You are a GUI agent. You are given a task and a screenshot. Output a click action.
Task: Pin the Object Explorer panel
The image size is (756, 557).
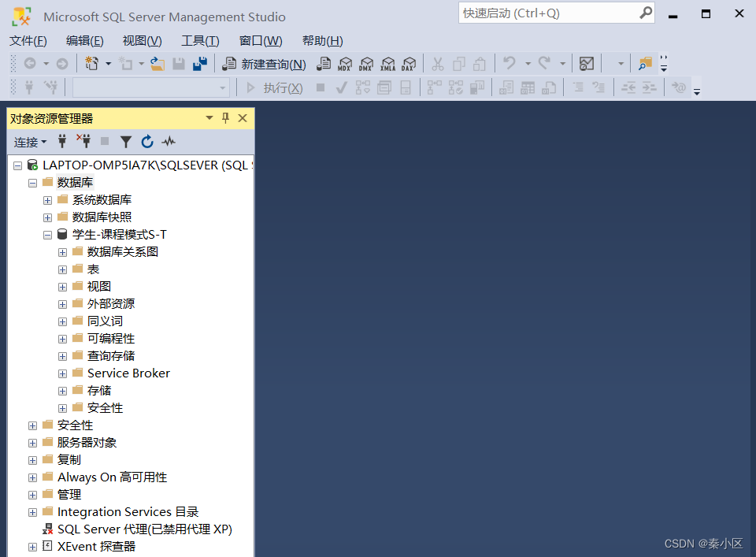pos(226,118)
